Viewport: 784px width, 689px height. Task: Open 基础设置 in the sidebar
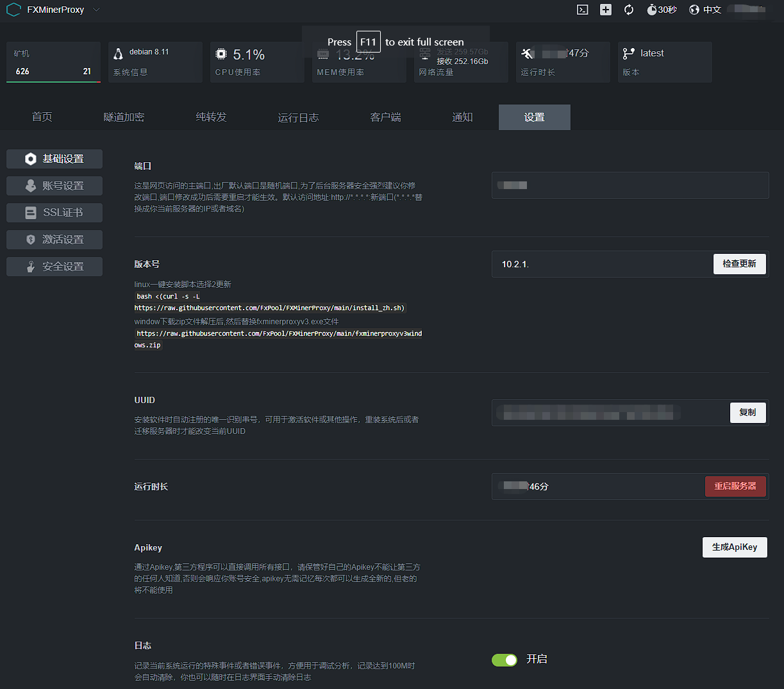point(54,159)
